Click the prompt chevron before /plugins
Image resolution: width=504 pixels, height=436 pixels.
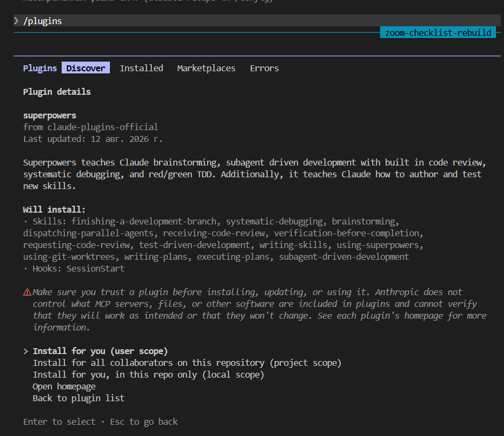point(17,21)
